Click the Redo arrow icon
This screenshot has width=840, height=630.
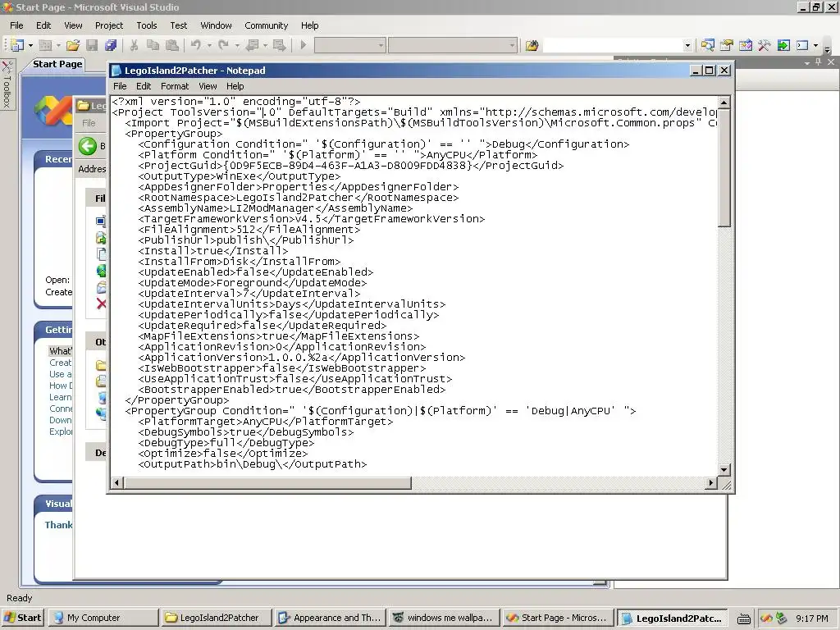pos(223,46)
